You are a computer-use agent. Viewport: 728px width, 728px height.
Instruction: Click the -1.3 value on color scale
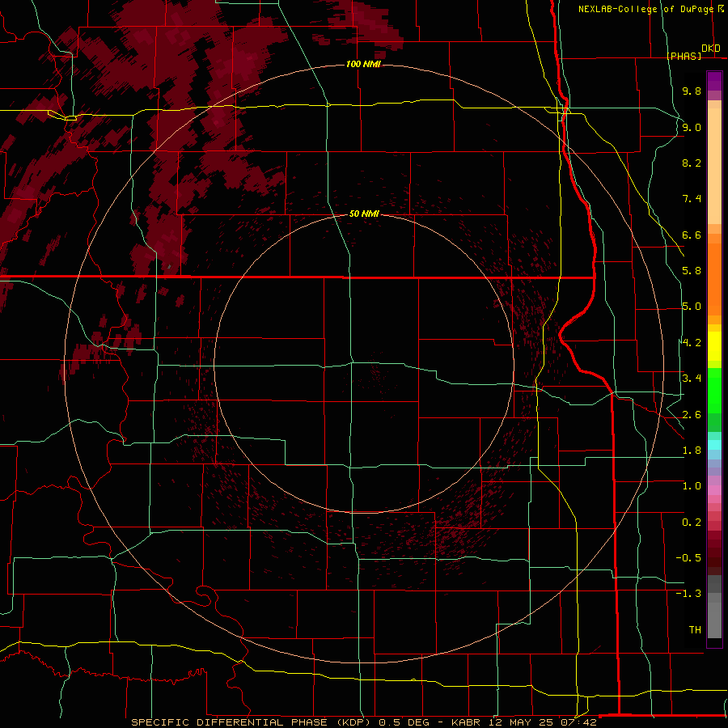pos(688,594)
